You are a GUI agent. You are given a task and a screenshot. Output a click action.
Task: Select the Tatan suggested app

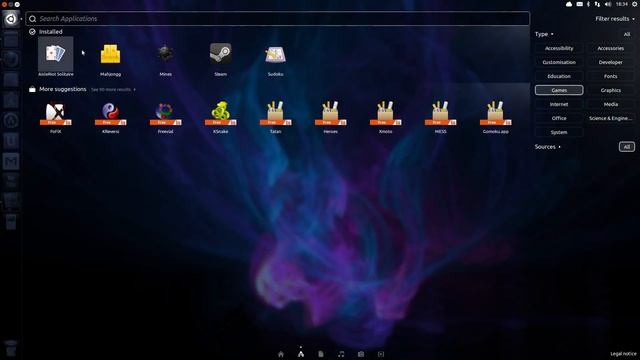tap(276, 116)
